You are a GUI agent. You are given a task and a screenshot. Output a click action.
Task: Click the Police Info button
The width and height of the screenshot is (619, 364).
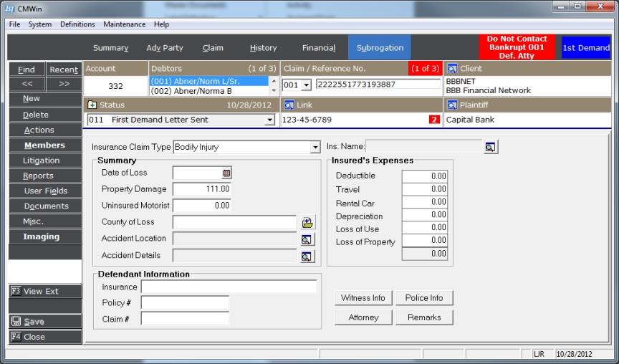[424, 298]
